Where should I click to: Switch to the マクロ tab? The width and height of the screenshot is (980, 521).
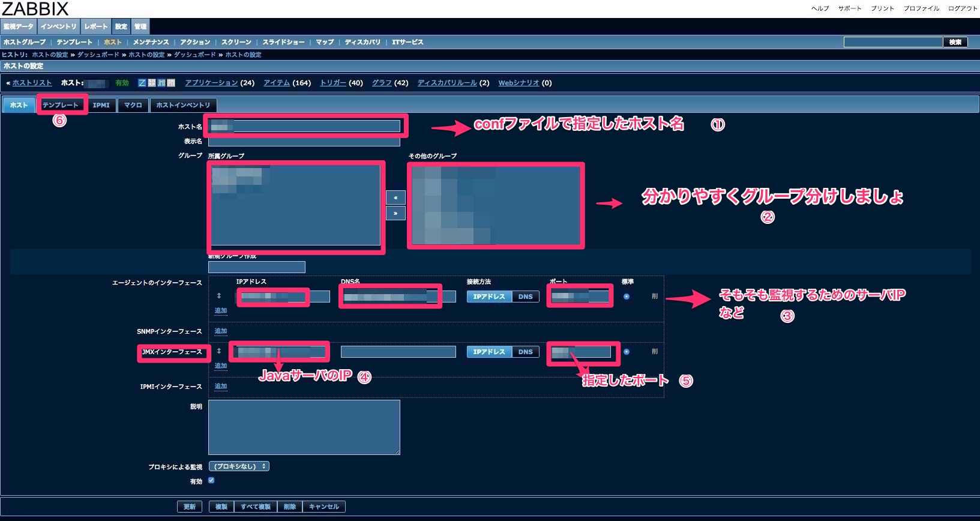133,105
